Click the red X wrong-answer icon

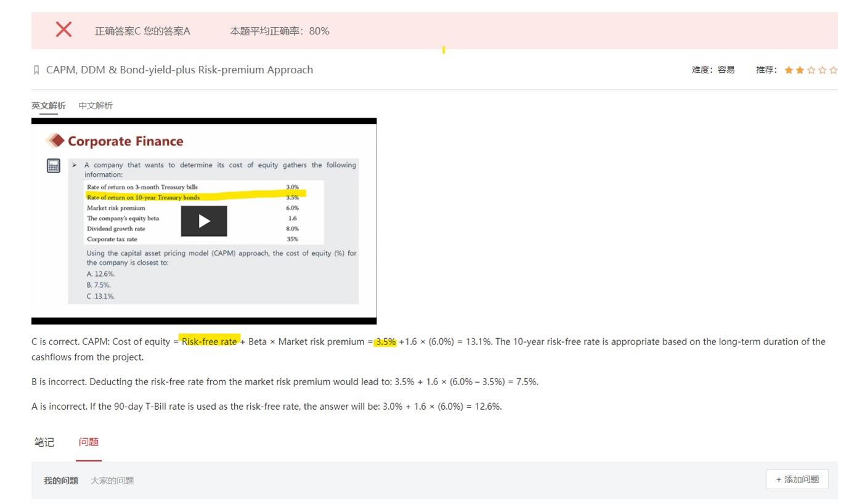pos(63,30)
